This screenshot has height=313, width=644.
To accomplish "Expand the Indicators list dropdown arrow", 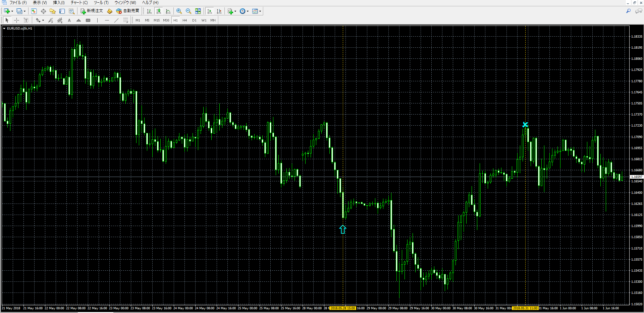I will 235,11.
